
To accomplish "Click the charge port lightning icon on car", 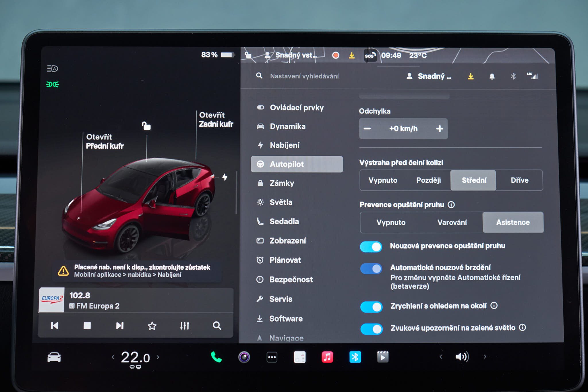I will (x=225, y=177).
